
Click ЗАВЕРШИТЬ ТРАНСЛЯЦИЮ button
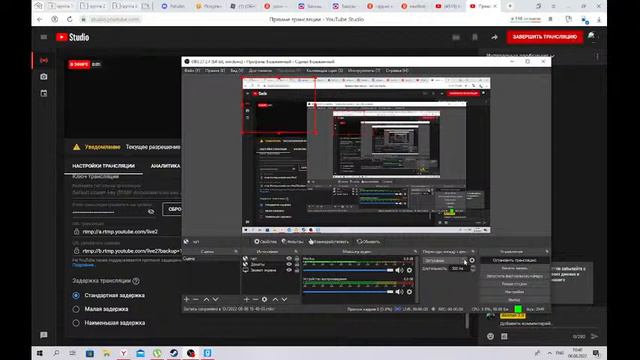[x=544, y=37]
